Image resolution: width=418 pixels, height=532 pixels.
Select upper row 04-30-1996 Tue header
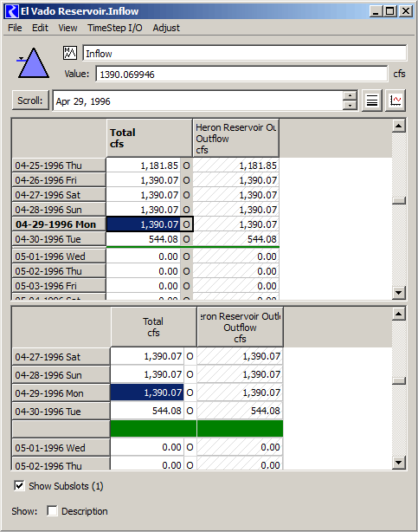(59, 239)
